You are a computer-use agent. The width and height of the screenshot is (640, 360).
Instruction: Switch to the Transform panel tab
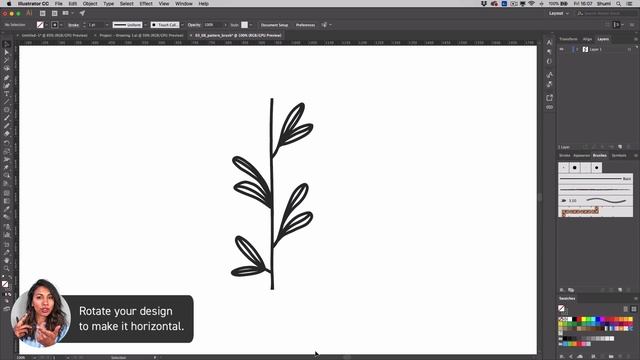(x=568, y=39)
